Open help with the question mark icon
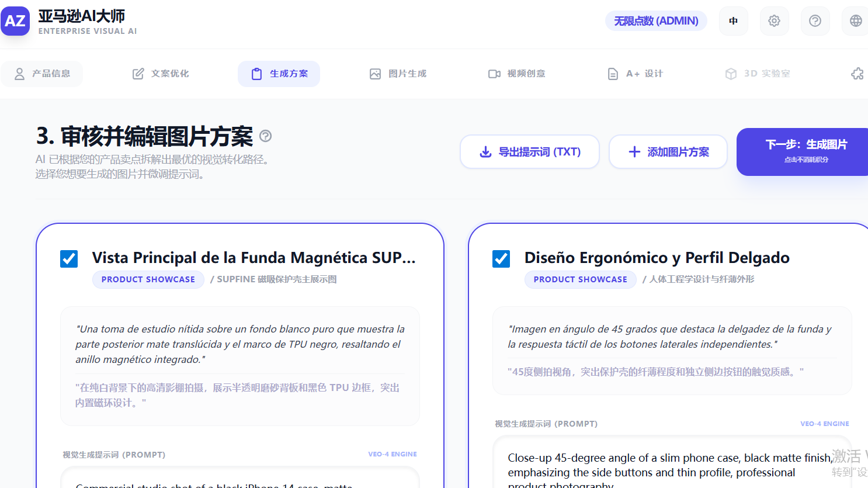 point(815,21)
